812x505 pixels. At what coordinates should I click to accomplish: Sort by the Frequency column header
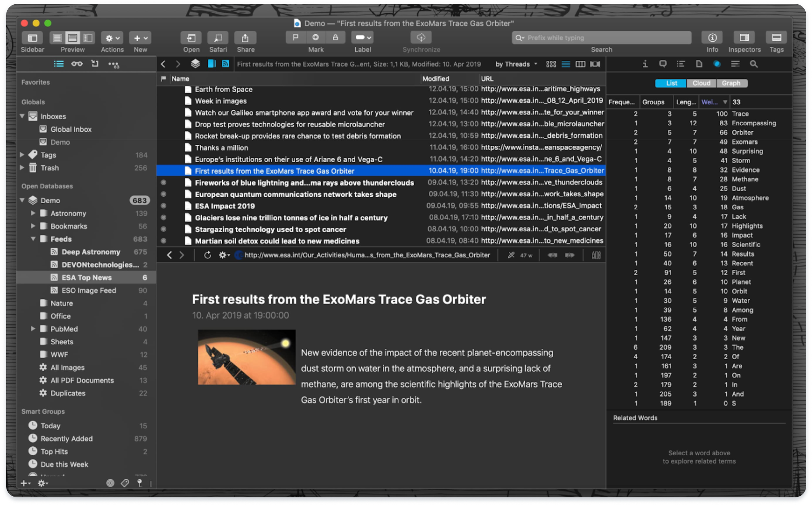pyautogui.click(x=623, y=102)
